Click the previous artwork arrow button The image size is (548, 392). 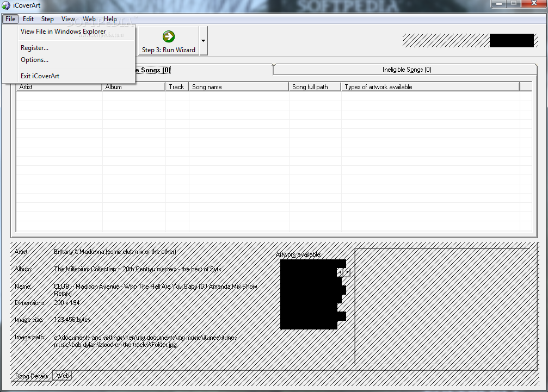[340, 272]
